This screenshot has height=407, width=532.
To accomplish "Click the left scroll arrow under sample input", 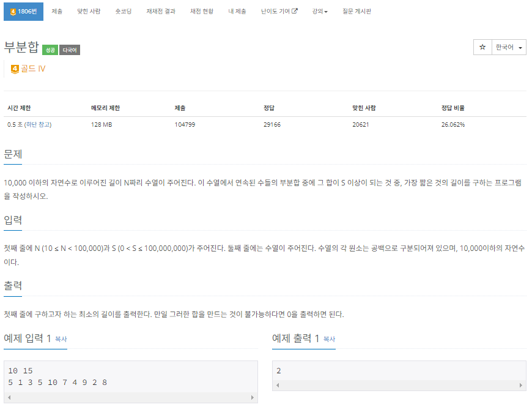I will point(9,397).
